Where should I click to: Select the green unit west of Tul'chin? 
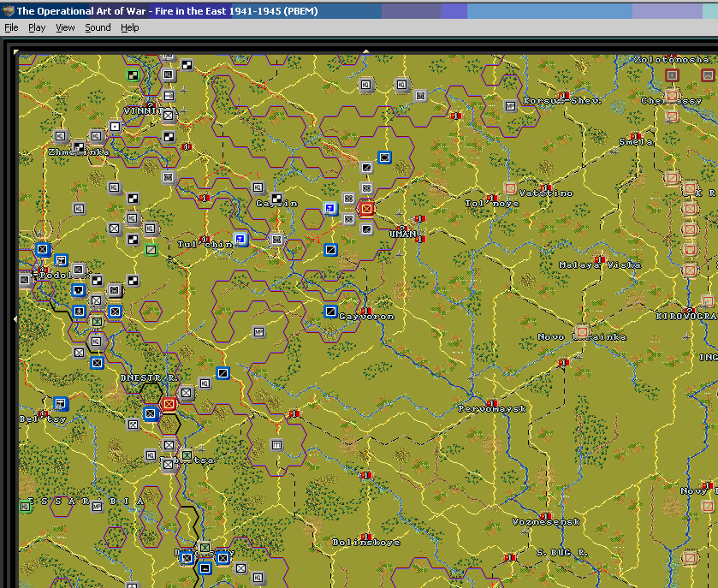tap(151, 250)
